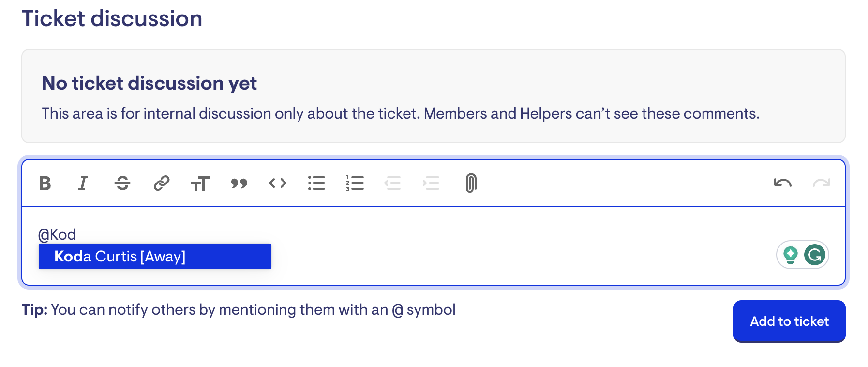Viewport: 868px width, 367px height.
Task: Click the No ticket discussion yet panel
Action: (x=433, y=96)
